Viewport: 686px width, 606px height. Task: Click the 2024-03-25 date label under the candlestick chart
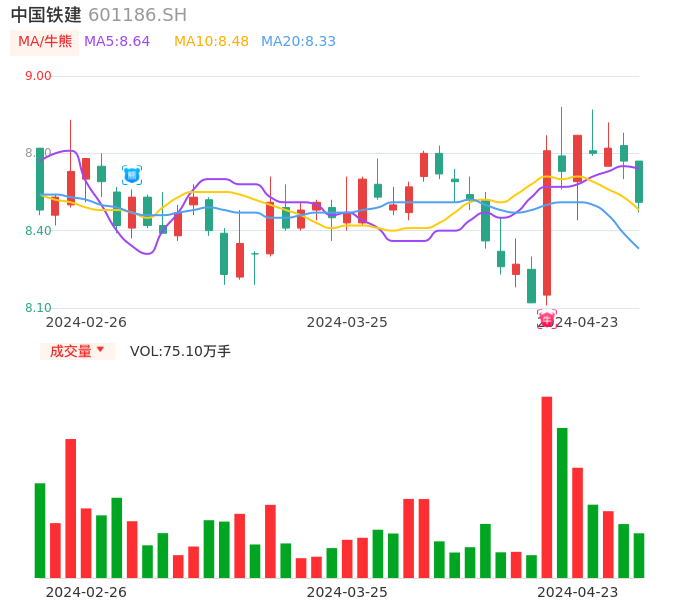click(347, 322)
